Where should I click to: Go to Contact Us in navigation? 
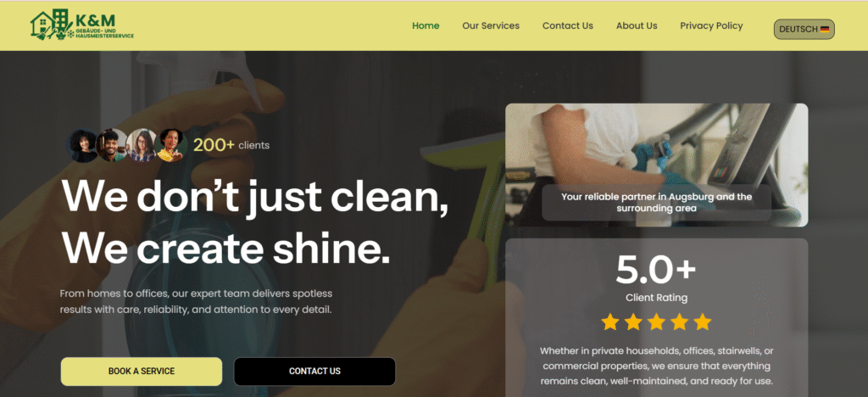point(567,25)
